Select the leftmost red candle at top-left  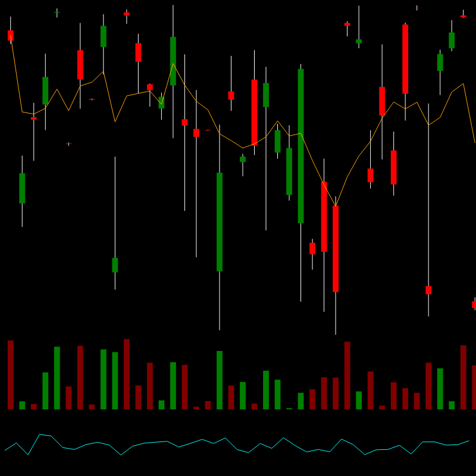pyautogui.click(x=10, y=36)
